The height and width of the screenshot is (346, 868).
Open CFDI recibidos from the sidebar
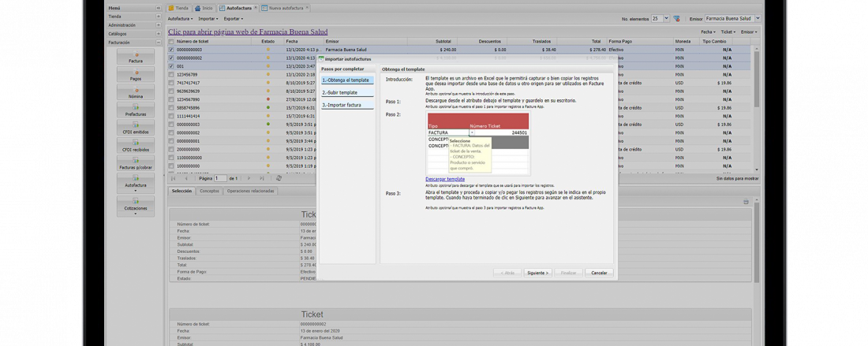136,146
